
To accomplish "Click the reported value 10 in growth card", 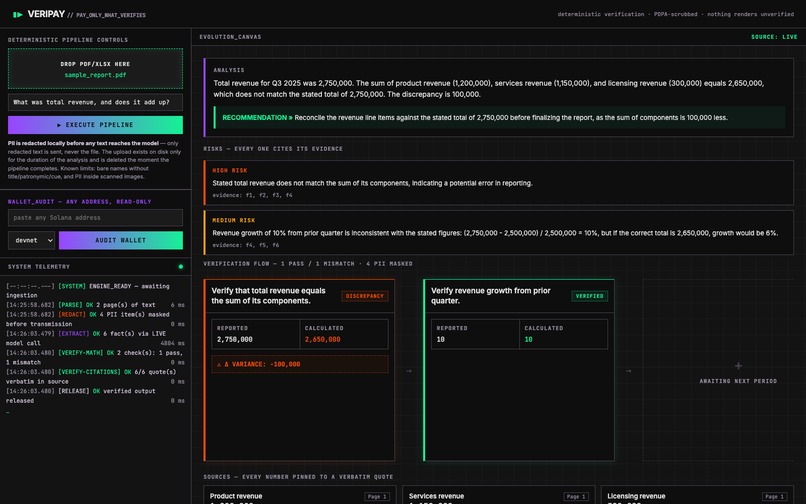I will point(441,339).
